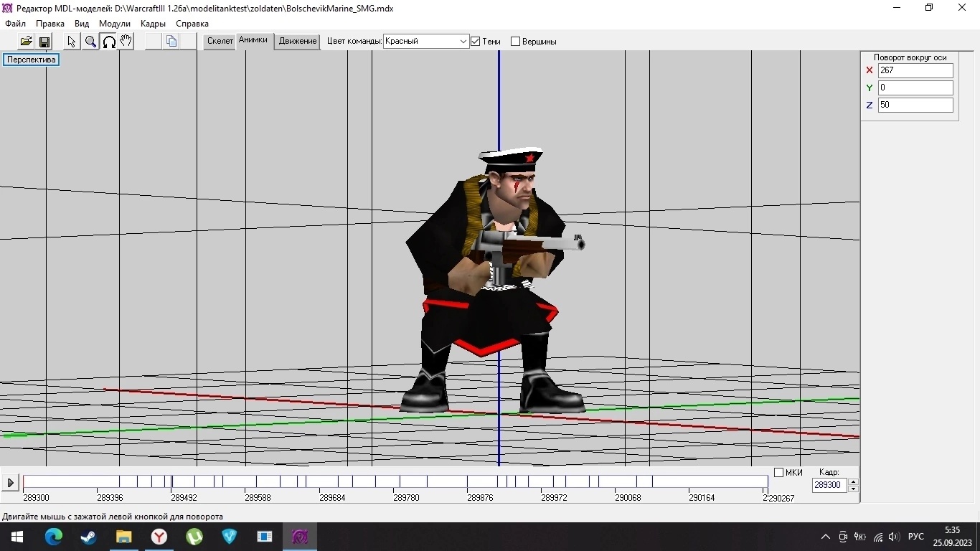Open the blue window app on the taskbar

[264, 537]
